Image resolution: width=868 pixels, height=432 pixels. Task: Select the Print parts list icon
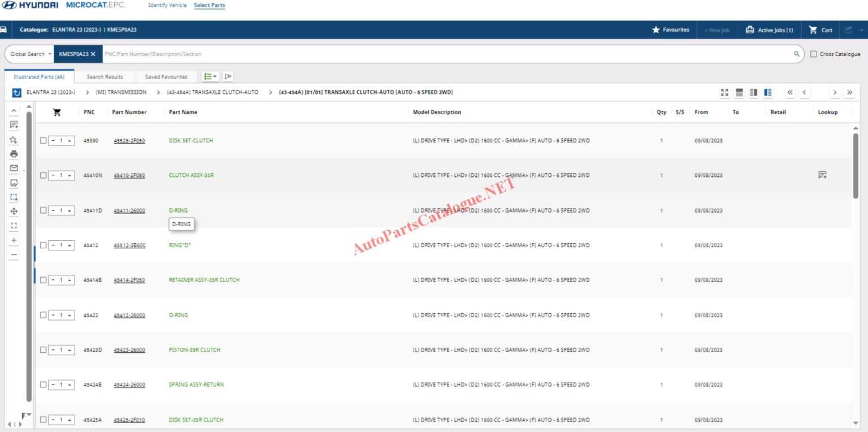[14, 153]
